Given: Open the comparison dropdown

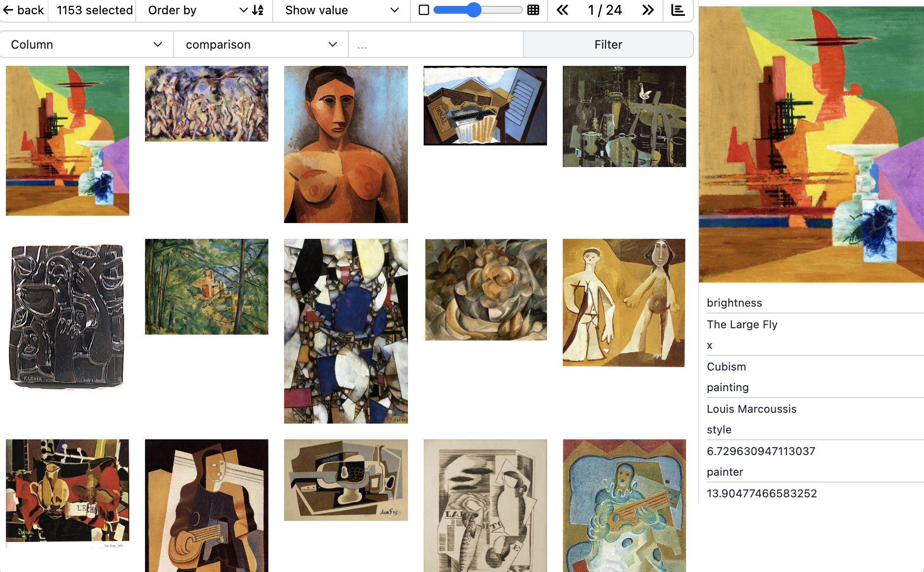Looking at the screenshot, I should point(261,44).
